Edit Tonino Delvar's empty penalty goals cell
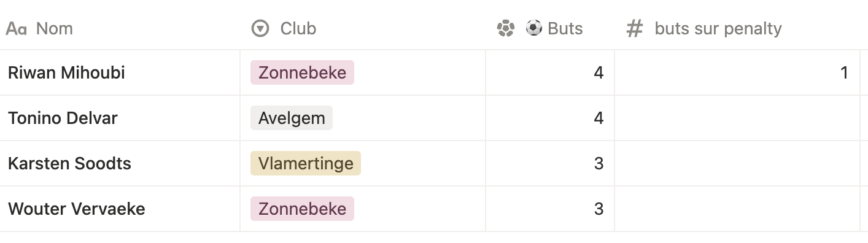This screenshot has height=243, width=868. click(x=737, y=118)
